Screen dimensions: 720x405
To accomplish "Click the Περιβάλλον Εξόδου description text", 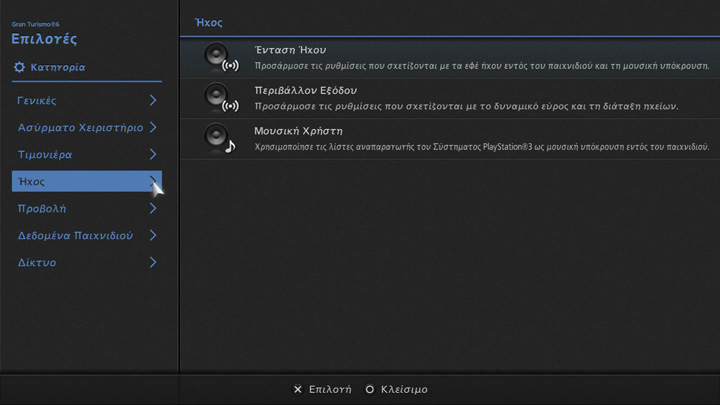I will 467,106.
